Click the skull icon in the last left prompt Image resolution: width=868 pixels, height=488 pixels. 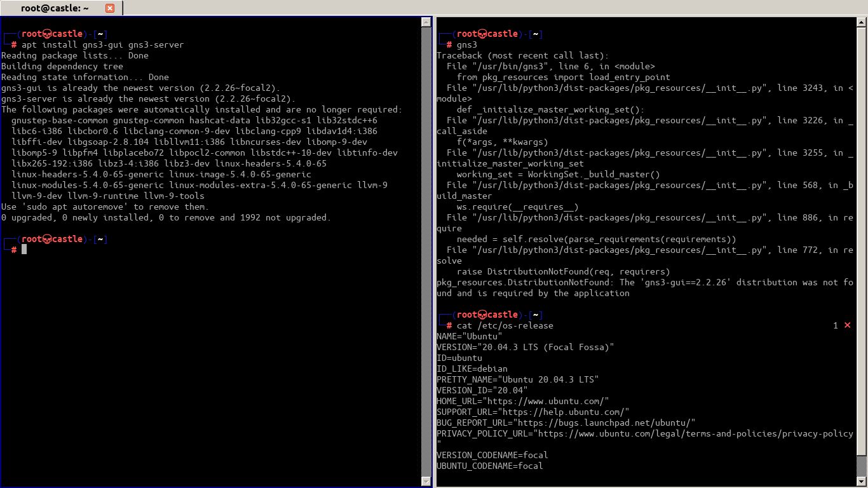[46, 239]
